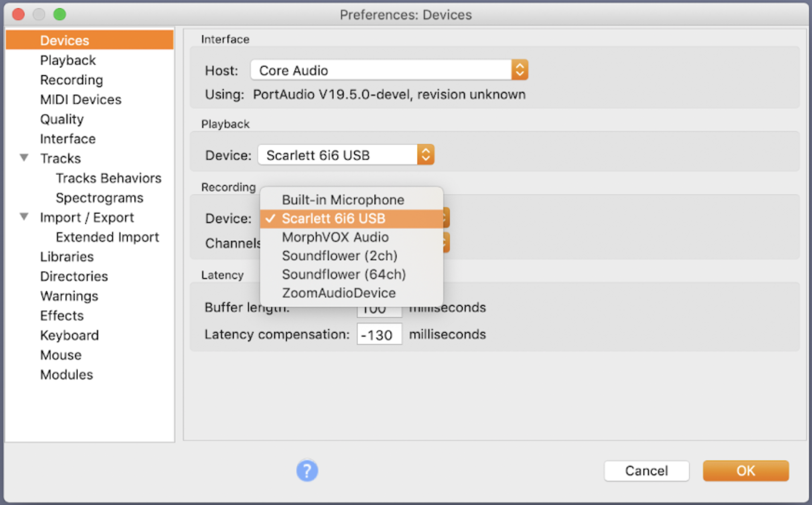Viewport: 812px width, 505px height.
Task: Select checked Scarlett 6i6 USB entry
Action: tap(333, 218)
